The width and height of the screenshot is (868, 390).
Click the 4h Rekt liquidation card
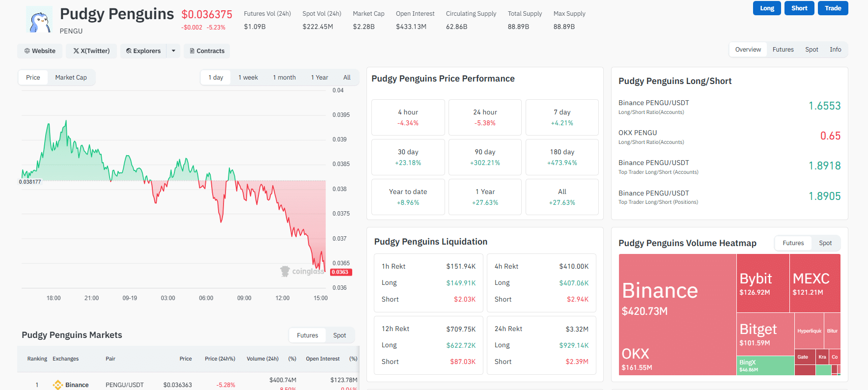click(541, 283)
